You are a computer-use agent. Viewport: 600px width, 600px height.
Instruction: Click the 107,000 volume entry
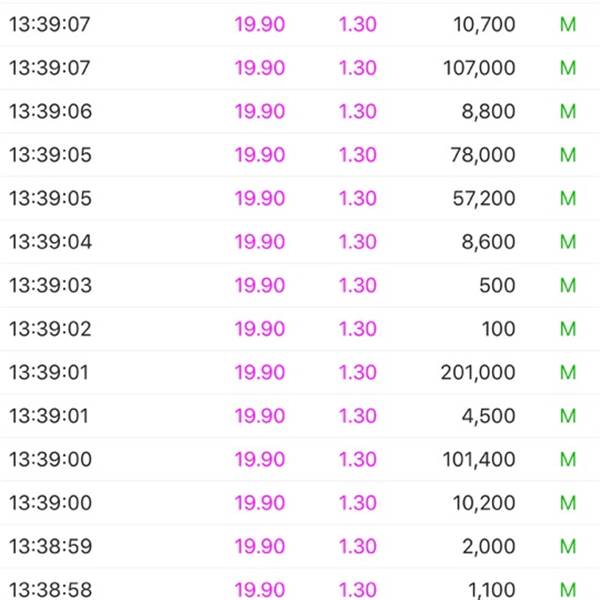click(x=479, y=68)
